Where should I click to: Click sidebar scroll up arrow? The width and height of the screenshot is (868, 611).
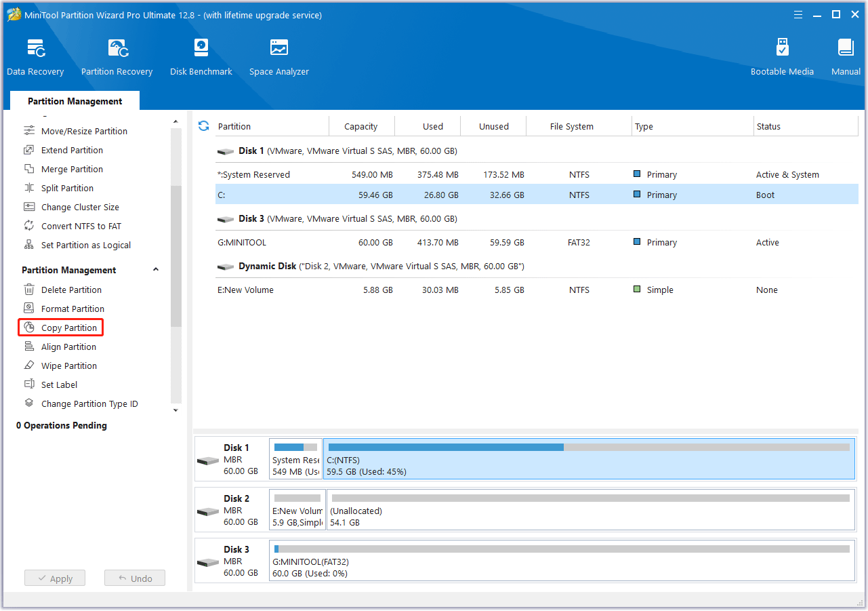(176, 122)
